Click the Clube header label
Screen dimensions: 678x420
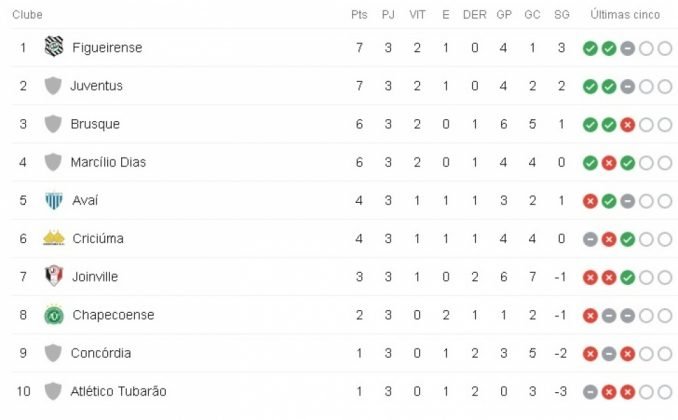click(27, 15)
